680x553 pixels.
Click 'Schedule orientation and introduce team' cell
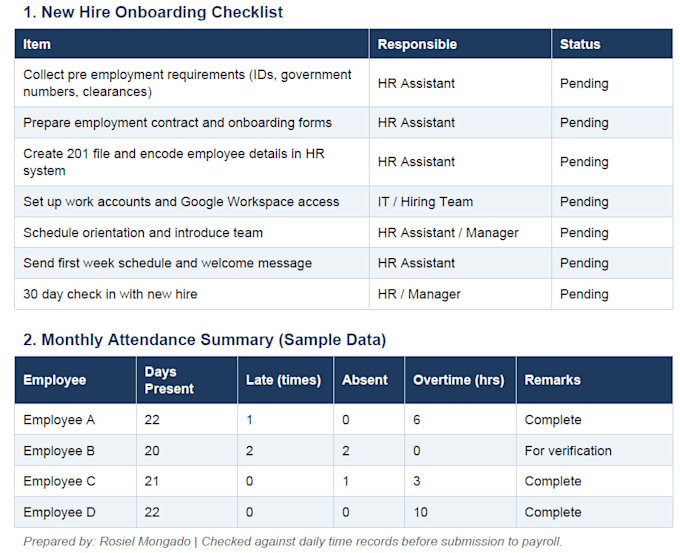[x=192, y=232]
